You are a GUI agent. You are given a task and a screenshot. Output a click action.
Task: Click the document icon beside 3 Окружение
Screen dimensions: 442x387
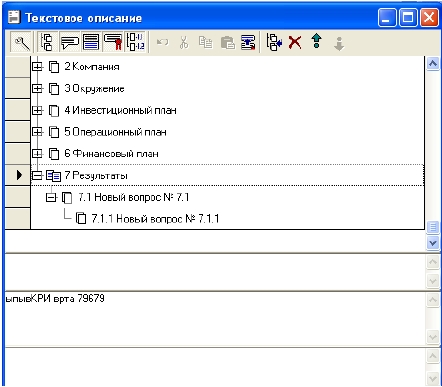point(54,89)
